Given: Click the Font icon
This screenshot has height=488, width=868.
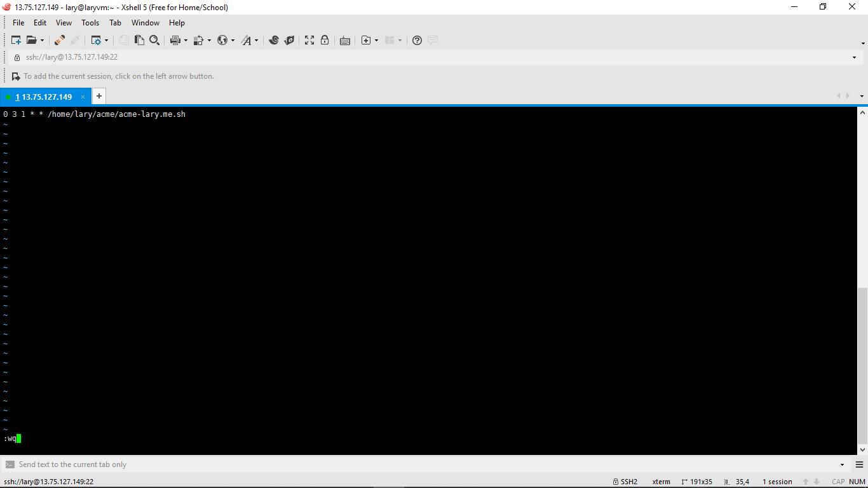Looking at the screenshot, I should pyautogui.click(x=247, y=40).
